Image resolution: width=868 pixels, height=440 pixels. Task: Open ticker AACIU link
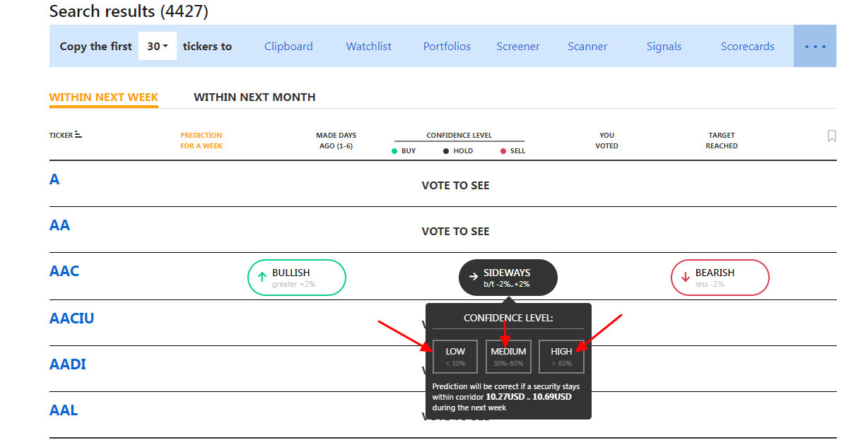pos(71,319)
